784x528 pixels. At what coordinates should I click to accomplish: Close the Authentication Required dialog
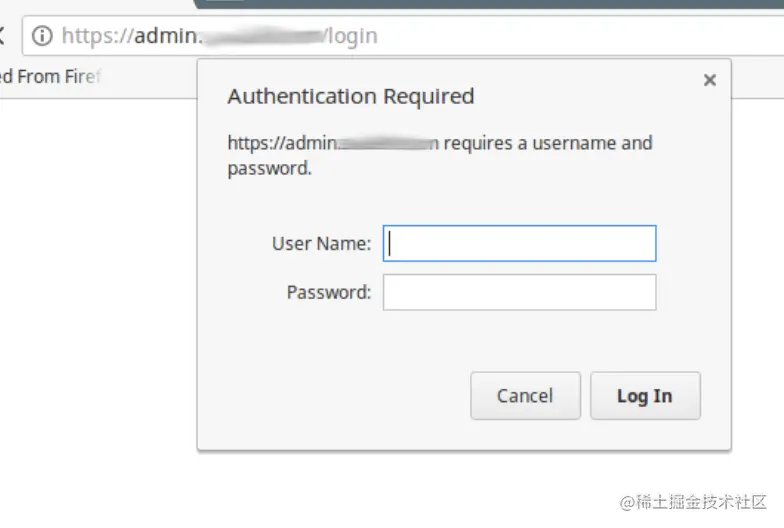click(710, 80)
